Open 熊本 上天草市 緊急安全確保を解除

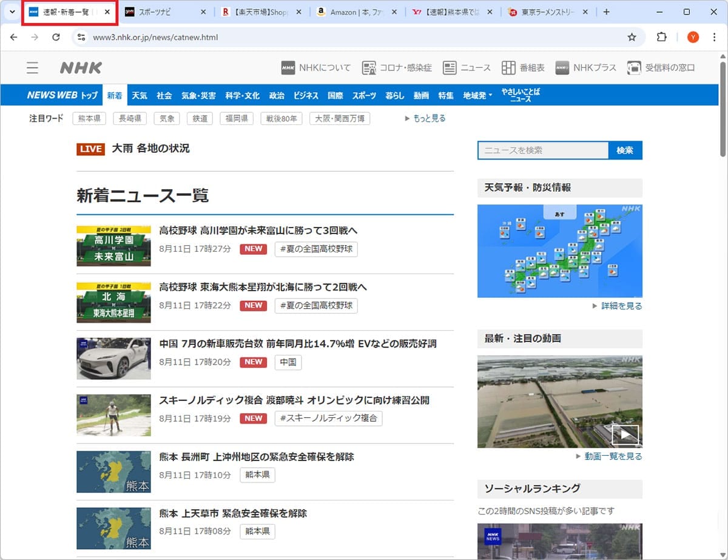[233, 513]
